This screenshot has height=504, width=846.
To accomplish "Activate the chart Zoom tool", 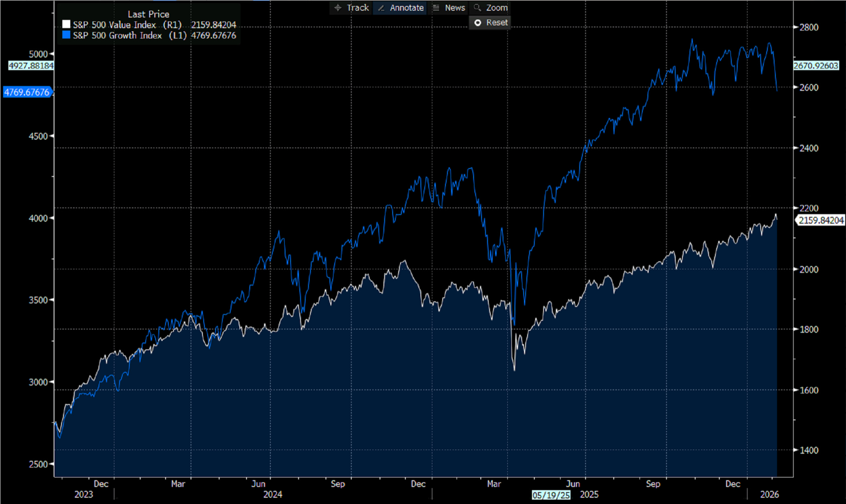I will 496,8.
